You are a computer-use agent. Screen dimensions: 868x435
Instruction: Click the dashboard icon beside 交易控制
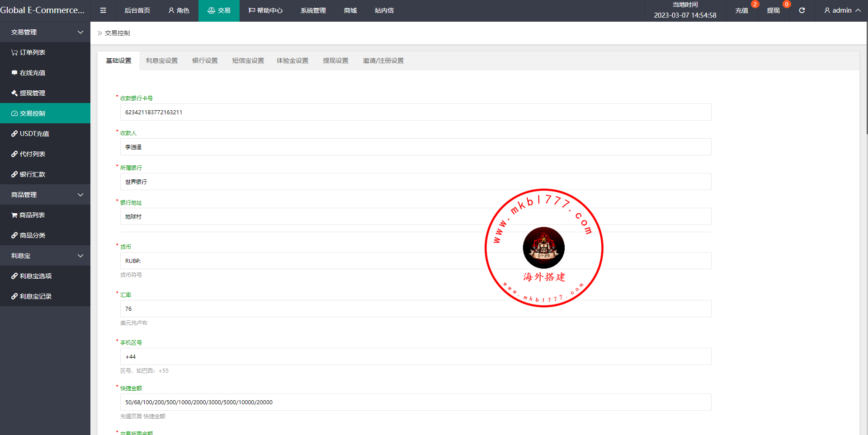pos(14,113)
